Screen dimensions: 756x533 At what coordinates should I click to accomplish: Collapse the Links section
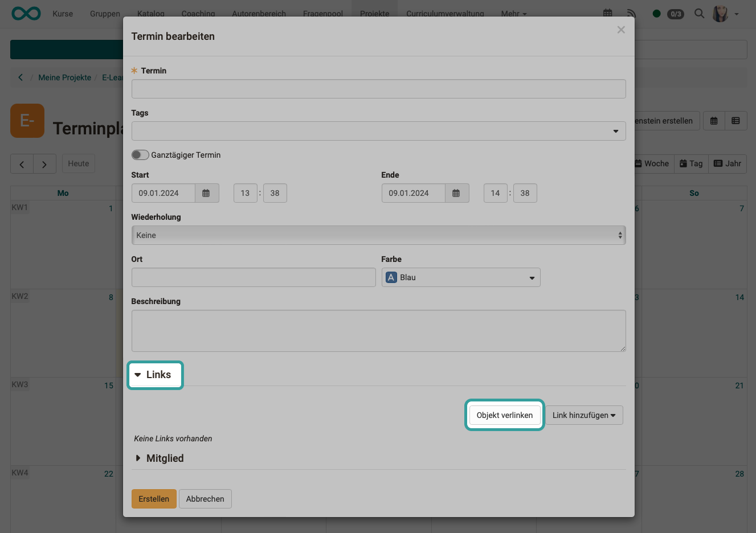(x=154, y=375)
